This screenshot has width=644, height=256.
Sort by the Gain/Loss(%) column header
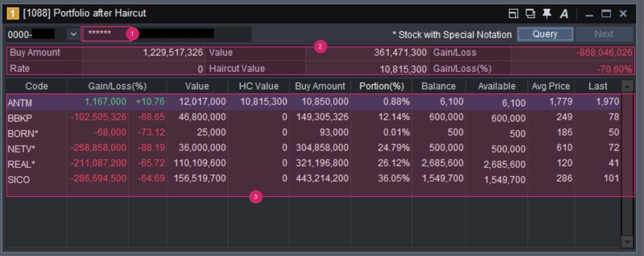[117, 86]
